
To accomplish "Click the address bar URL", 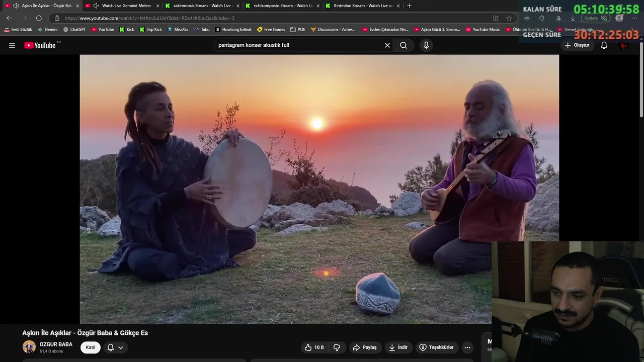I will point(149,18).
